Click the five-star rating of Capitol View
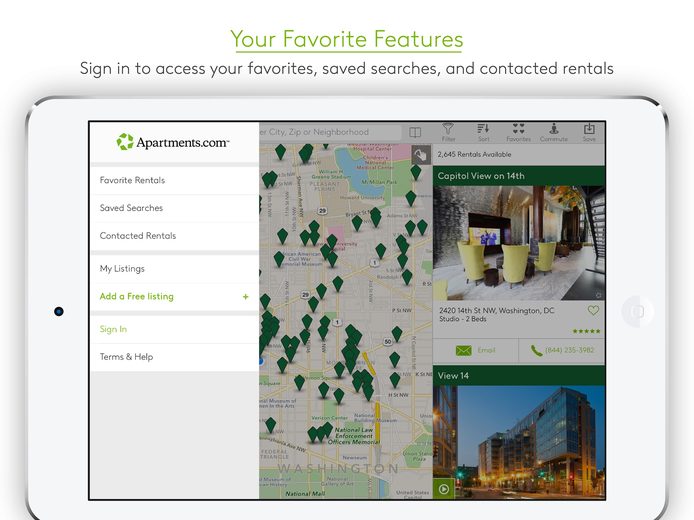 tap(586, 331)
